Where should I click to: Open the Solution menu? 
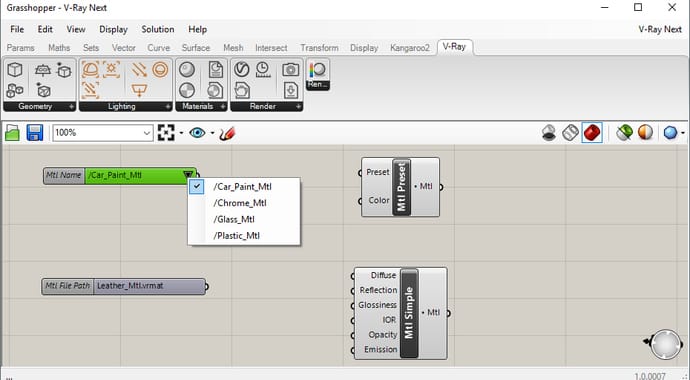pos(158,29)
